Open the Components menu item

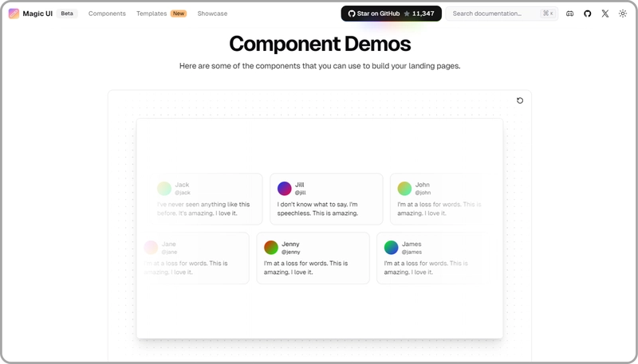(107, 14)
